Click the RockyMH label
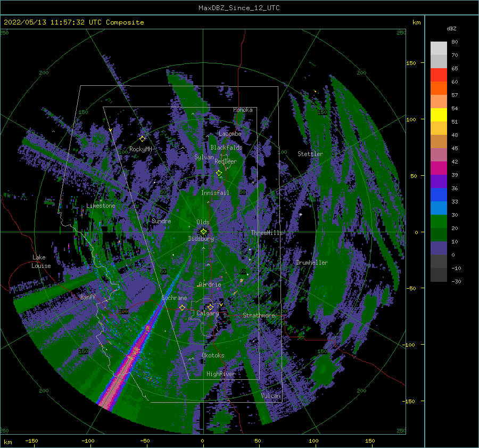 click(x=141, y=149)
